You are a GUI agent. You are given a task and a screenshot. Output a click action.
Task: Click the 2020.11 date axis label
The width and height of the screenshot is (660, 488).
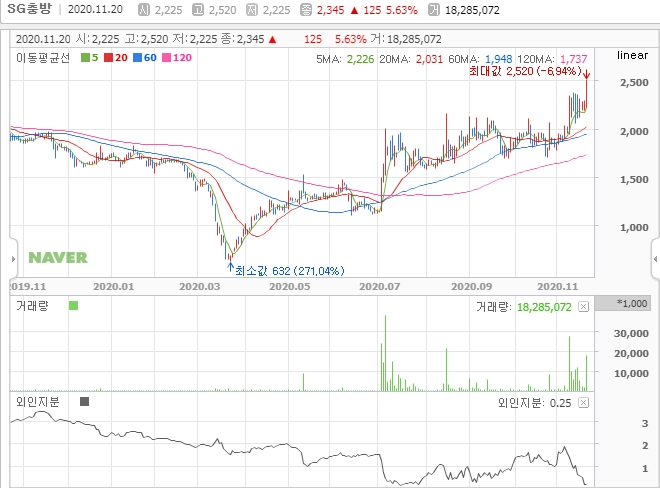tap(558, 287)
